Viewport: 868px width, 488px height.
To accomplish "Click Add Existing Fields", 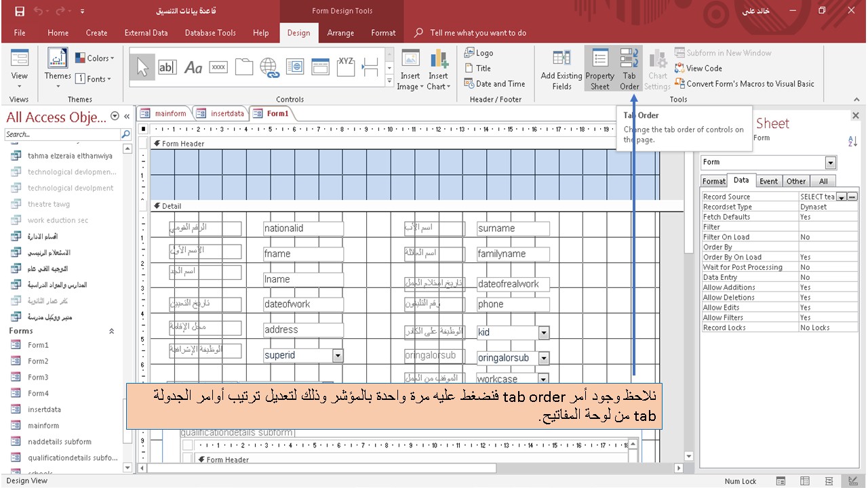I will [x=561, y=68].
